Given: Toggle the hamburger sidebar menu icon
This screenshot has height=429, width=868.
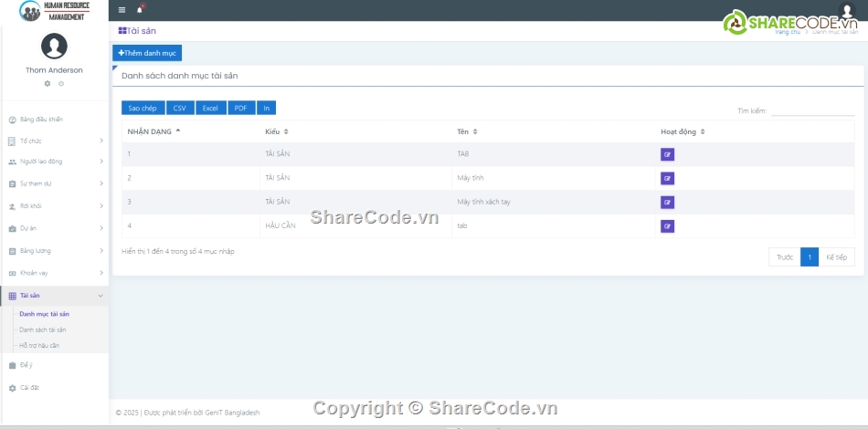Looking at the screenshot, I should [122, 10].
